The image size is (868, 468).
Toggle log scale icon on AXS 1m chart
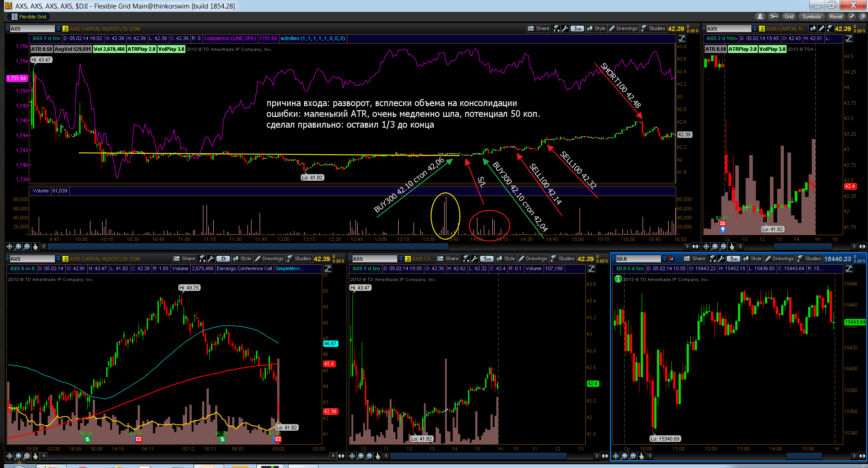[682, 39]
